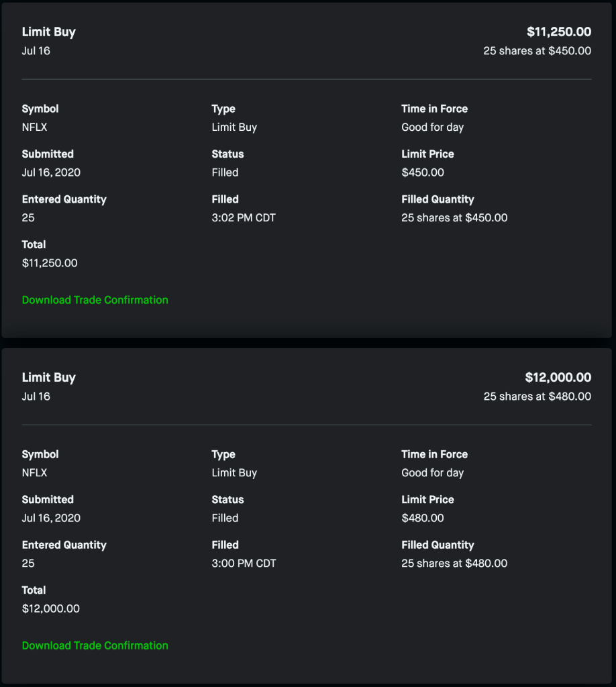The image size is (616, 687).
Task: Click Filled Quantity value in the $450.00 order
Action: tap(454, 218)
